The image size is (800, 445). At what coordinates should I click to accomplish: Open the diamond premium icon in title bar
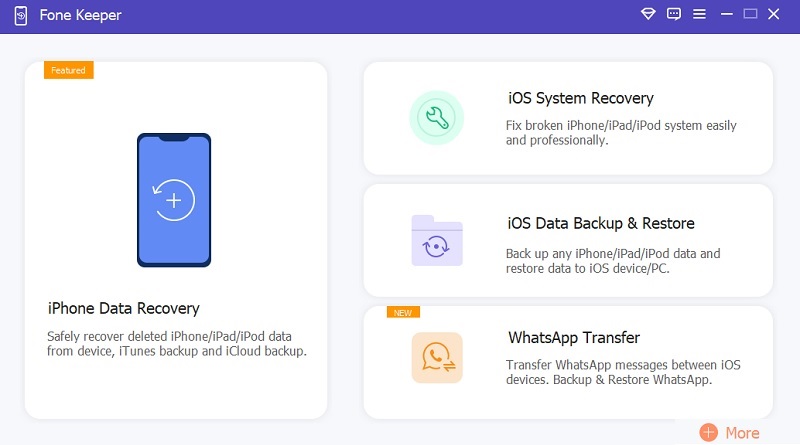click(648, 14)
